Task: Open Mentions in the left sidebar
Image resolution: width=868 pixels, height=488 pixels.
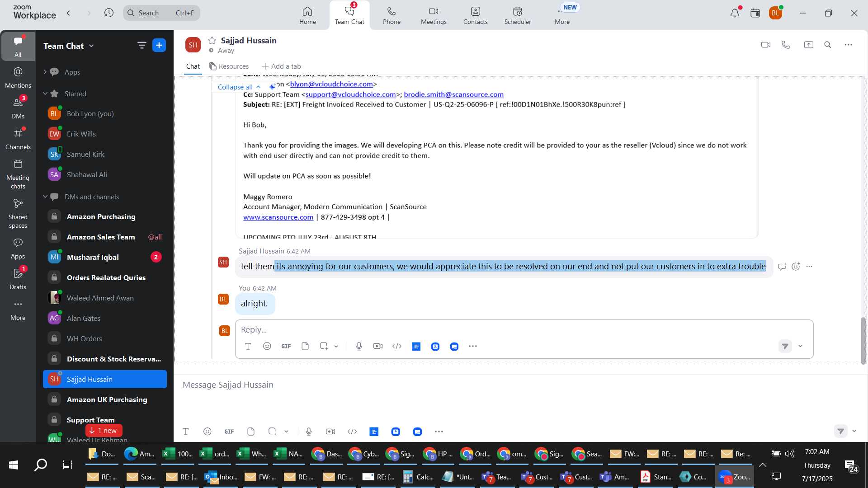Action: click(x=18, y=77)
